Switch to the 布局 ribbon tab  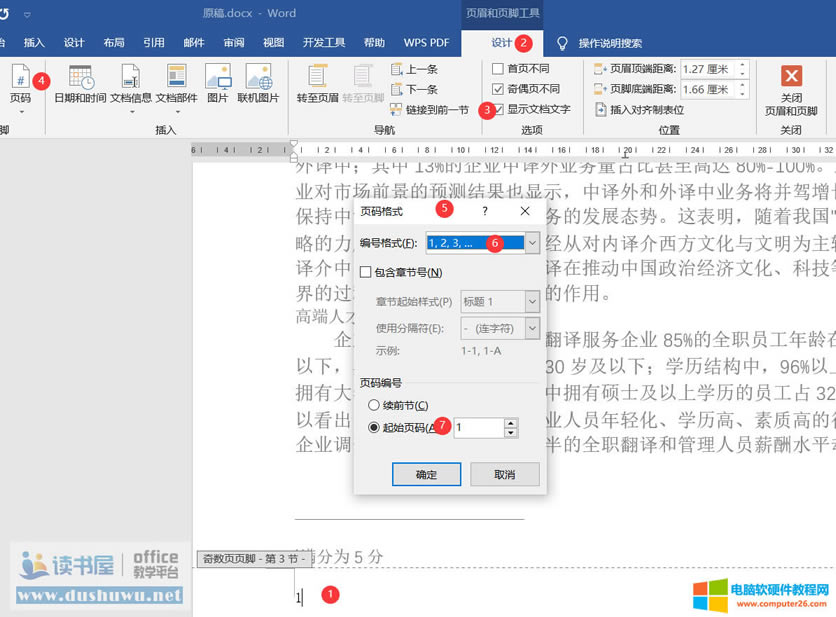[x=114, y=43]
